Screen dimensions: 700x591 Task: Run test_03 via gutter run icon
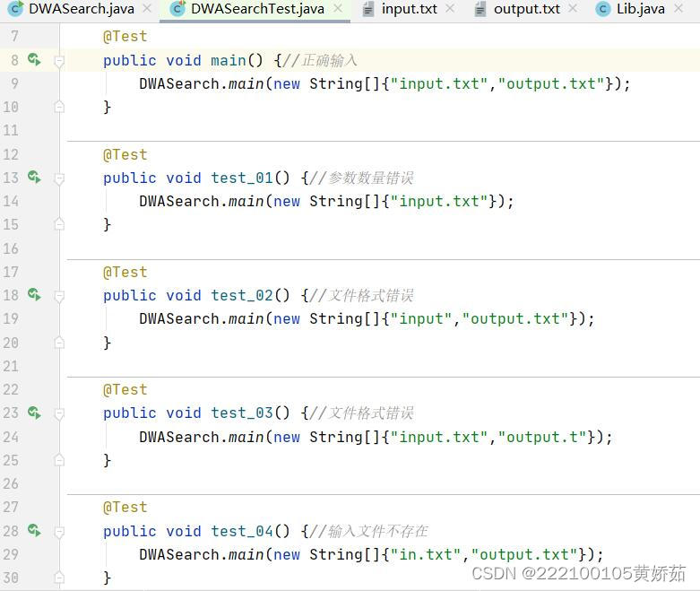[x=34, y=413]
